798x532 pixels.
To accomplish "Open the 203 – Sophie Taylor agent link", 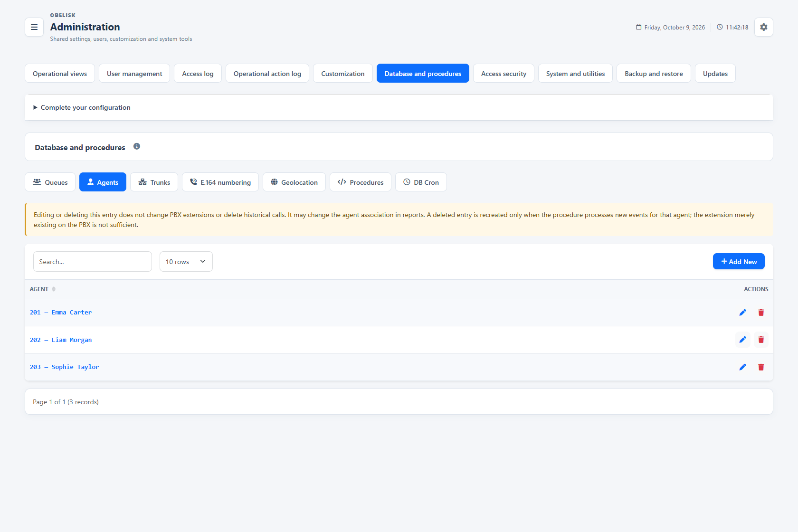I will point(65,367).
